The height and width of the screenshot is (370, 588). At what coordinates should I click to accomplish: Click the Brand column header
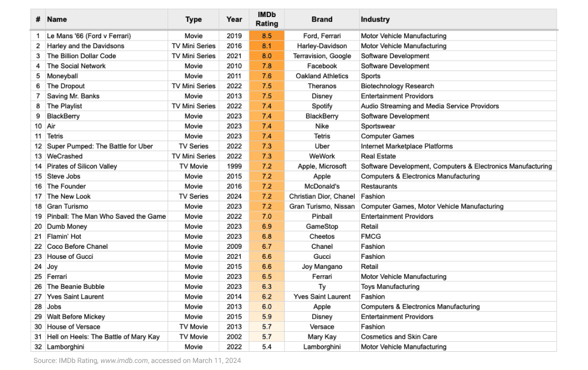[322, 19]
